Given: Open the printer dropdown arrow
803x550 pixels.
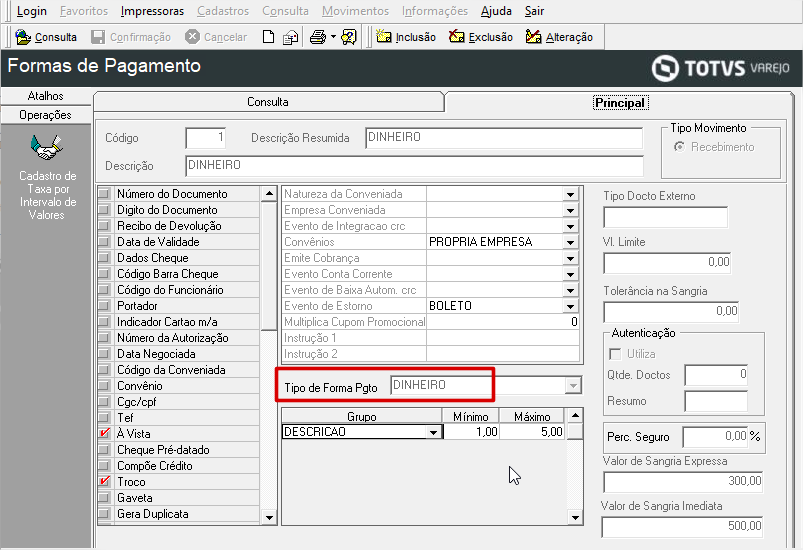Looking at the screenshot, I should click(x=333, y=37).
